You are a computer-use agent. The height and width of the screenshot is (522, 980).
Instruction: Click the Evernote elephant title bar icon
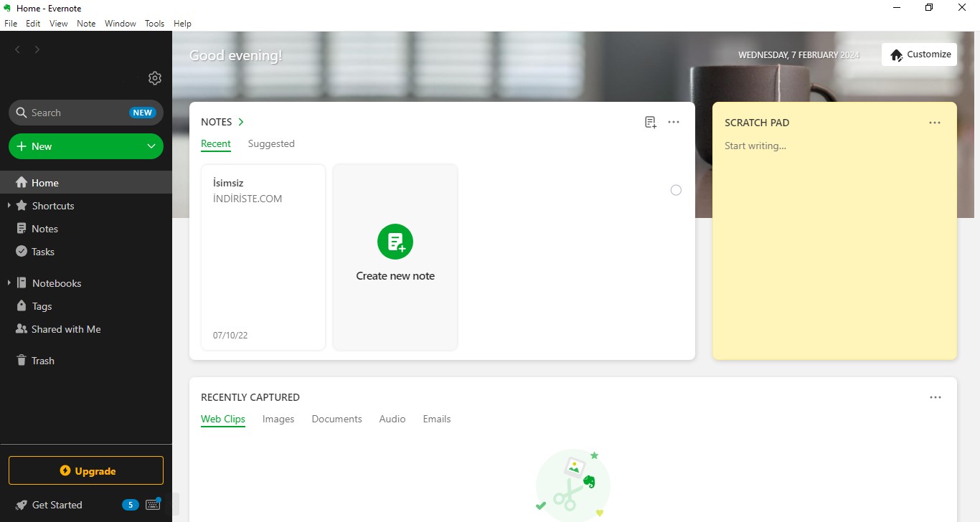click(x=7, y=8)
